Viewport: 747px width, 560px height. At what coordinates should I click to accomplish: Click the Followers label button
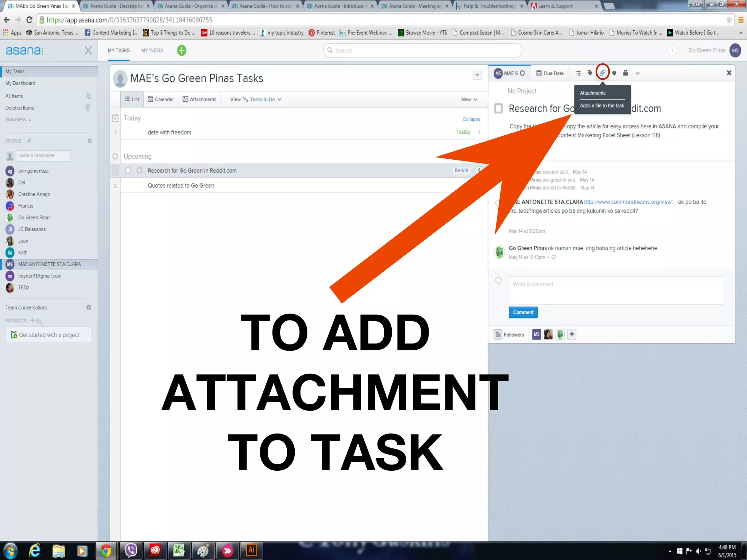point(509,334)
